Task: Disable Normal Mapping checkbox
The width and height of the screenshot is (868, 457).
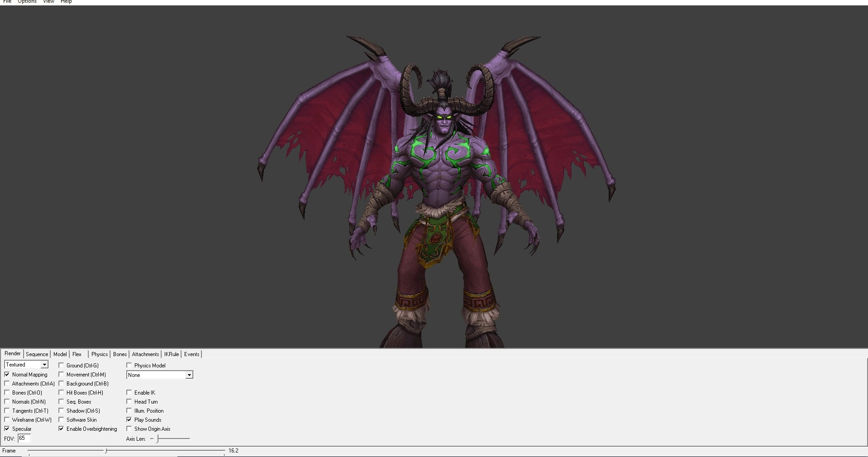Action: tap(7, 374)
